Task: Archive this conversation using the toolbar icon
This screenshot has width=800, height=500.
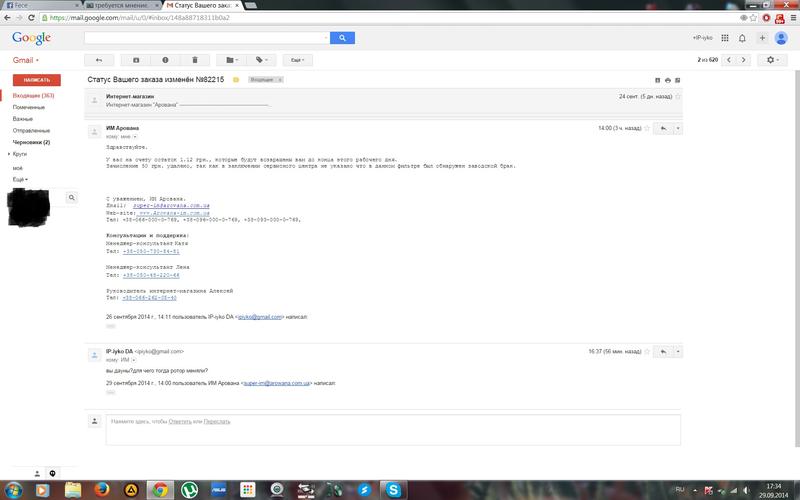Action: (x=137, y=60)
